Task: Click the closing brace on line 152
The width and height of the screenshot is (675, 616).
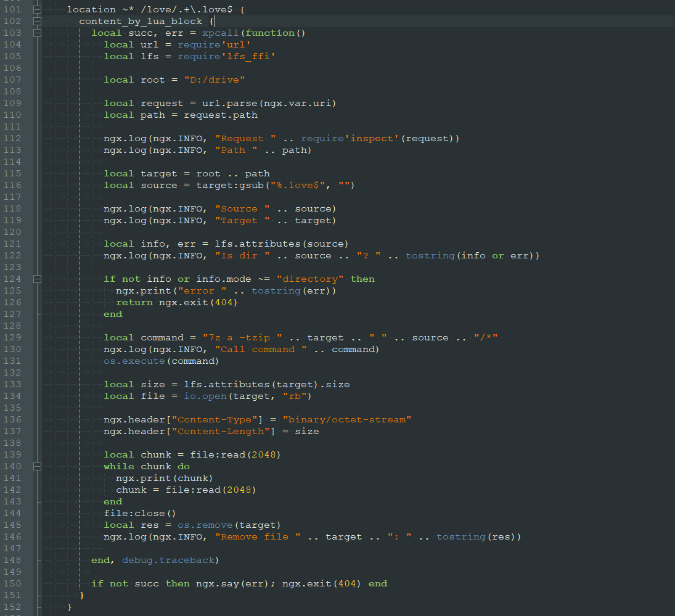Action: pos(70,607)
